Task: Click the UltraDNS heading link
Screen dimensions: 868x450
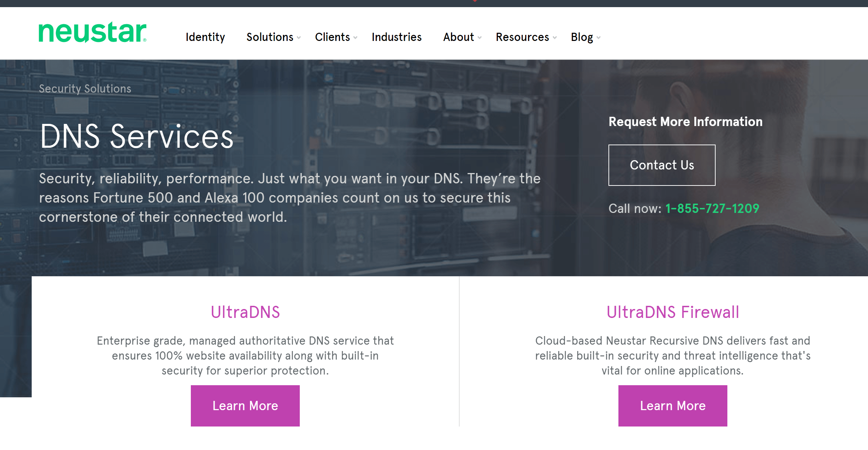Action: [x=245, y=312]
